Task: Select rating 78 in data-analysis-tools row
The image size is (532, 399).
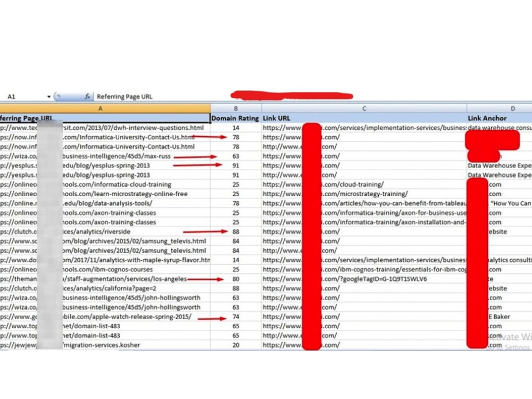Action: [x=236, y=203]
